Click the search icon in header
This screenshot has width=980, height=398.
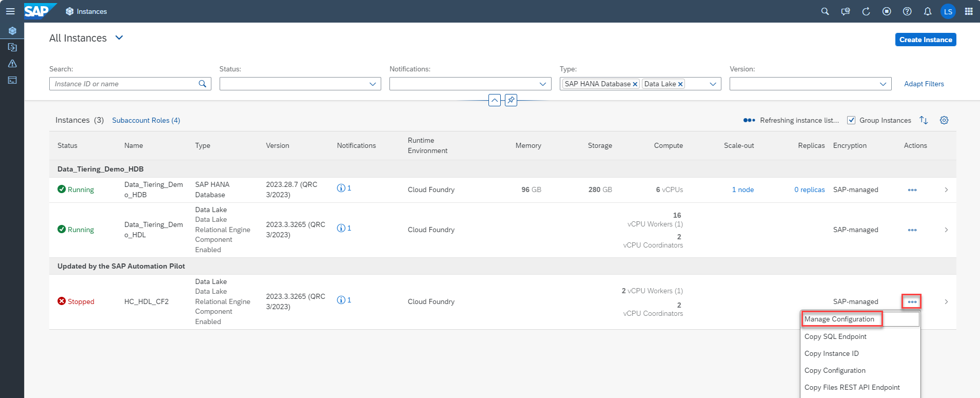point(825,11)
